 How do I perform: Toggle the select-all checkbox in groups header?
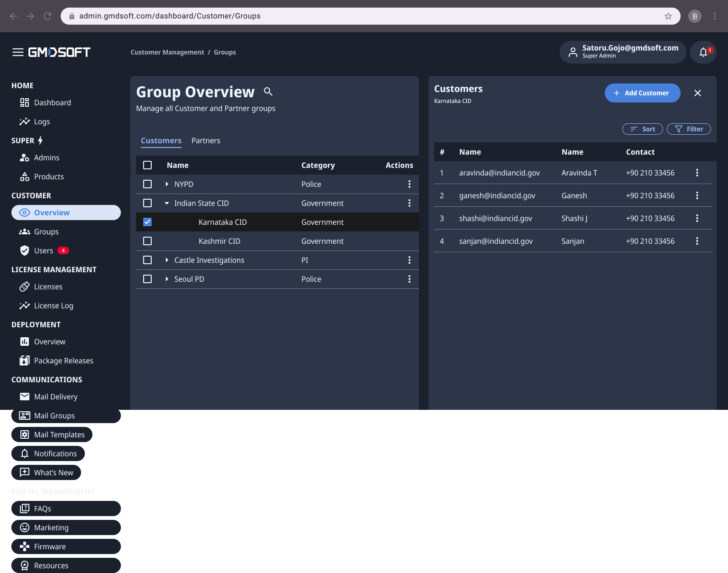tap(147, 165)
